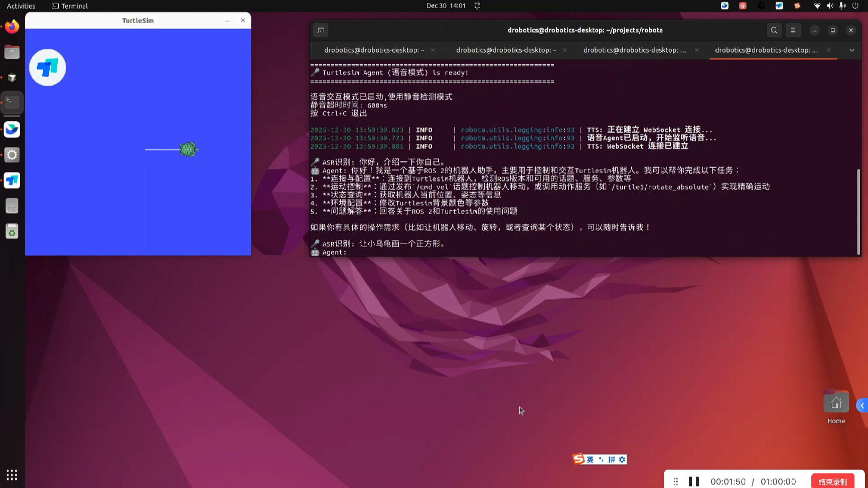Open the Home folder on desktop
Viewport: 868px width, 488px height.
point(836,407)
